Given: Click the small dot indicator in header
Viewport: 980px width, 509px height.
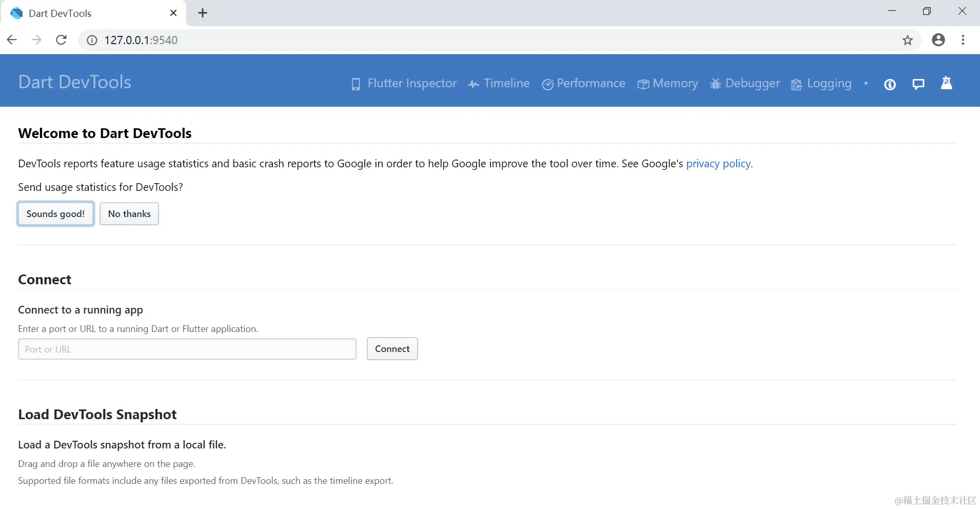Looking at the screenshot, I should click(866, 83).
